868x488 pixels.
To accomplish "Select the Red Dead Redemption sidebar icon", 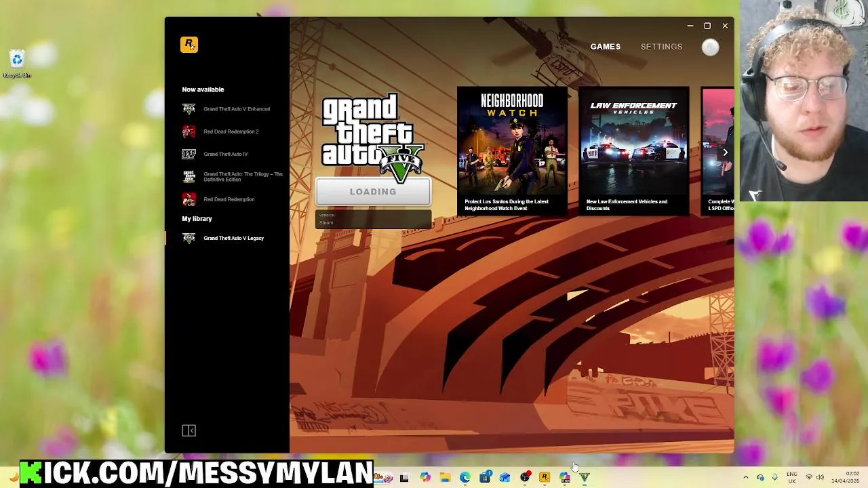I will point(189,199).
